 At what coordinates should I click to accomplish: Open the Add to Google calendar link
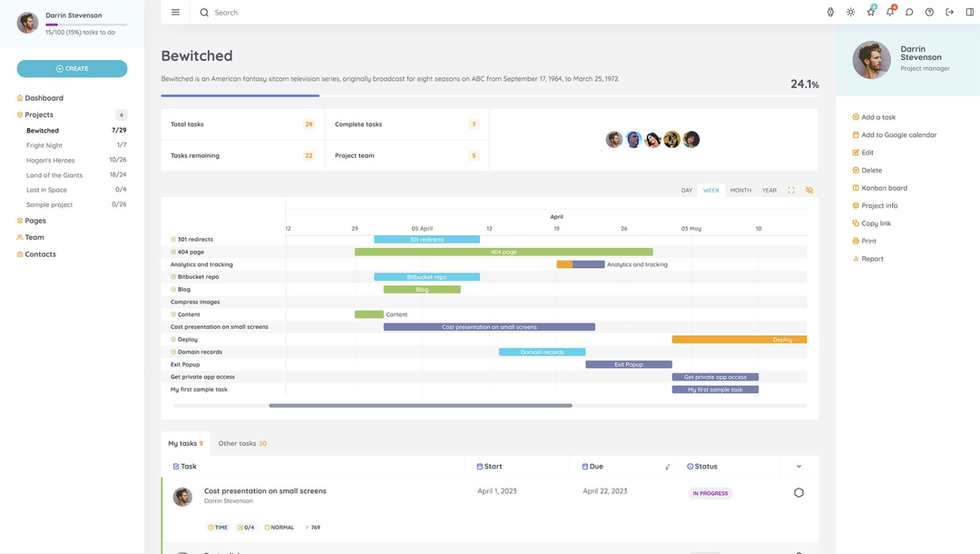point(900,135)
